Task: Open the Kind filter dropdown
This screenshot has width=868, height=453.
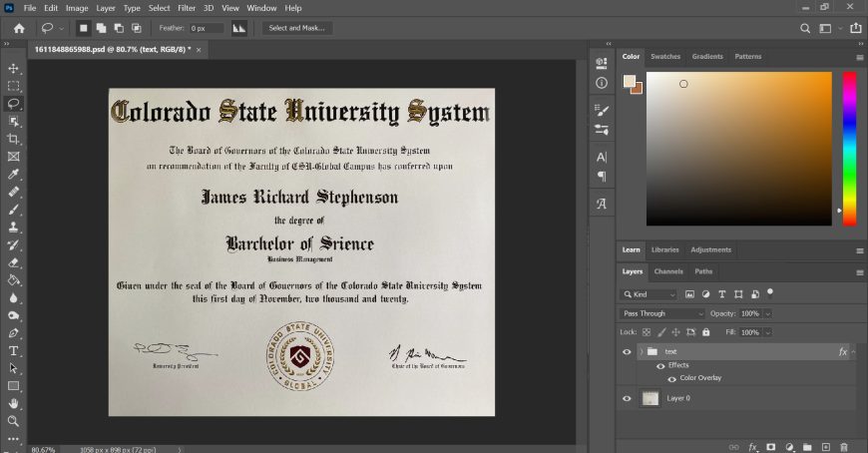Action: click(x=649, y=294)
